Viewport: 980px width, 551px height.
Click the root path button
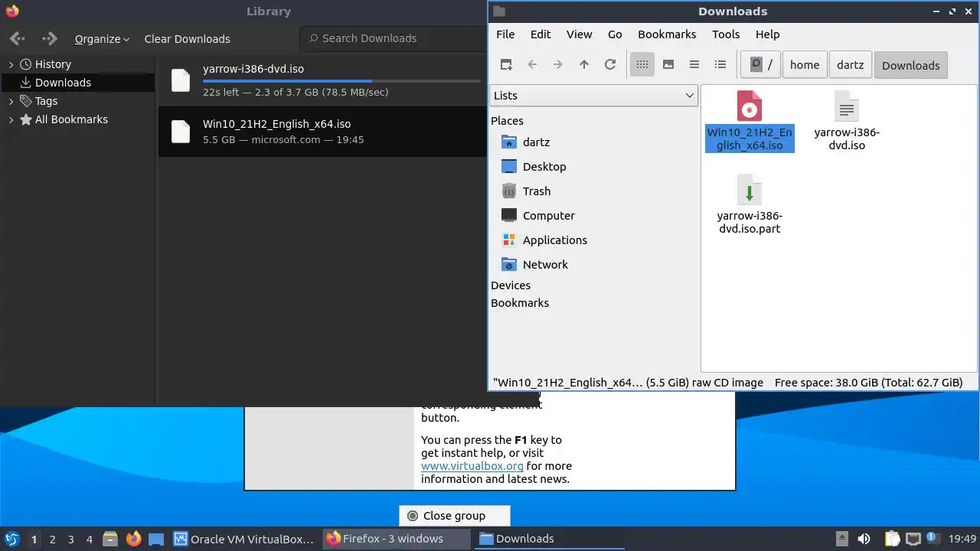click(x=761, y=65)
